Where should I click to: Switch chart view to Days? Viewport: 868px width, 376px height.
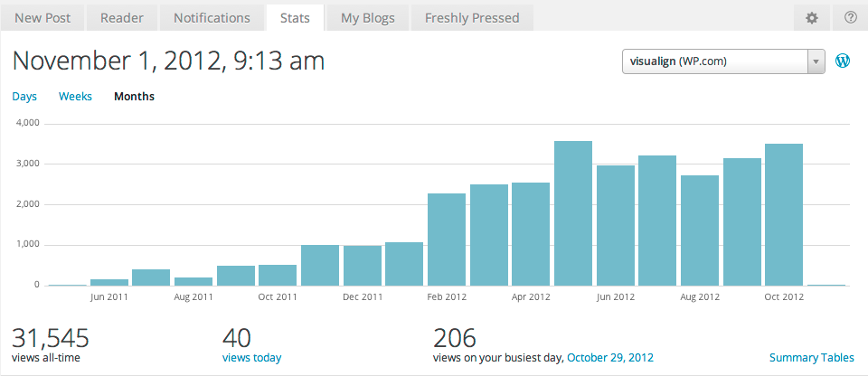pos(24,97)
